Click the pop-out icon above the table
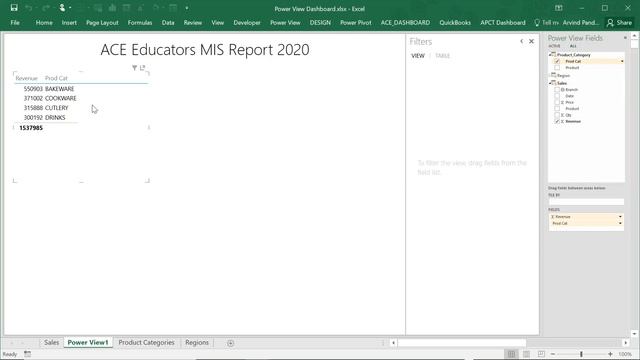 click(x=142, y=68)
